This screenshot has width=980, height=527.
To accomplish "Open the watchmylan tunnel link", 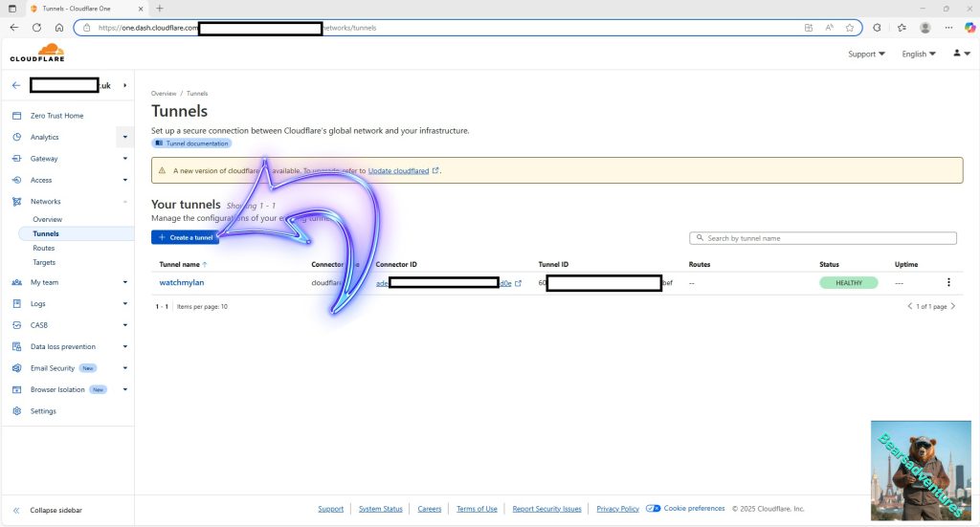I will (182, 283).
